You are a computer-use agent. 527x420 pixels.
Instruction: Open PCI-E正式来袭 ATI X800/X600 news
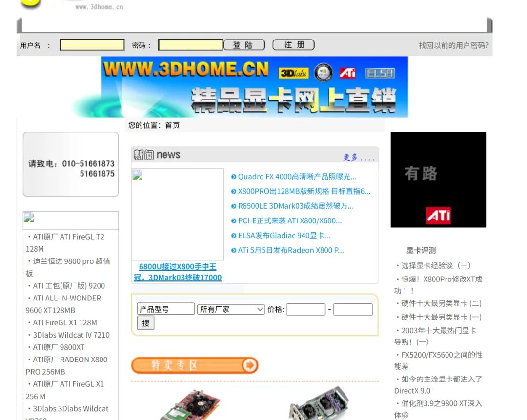coord(290,221)
